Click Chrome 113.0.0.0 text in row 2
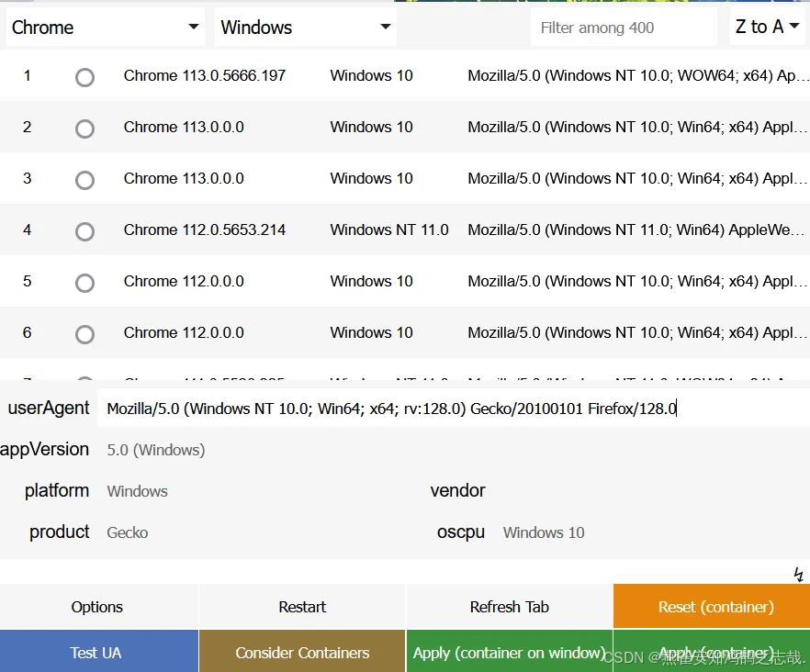 coord(184,127)
